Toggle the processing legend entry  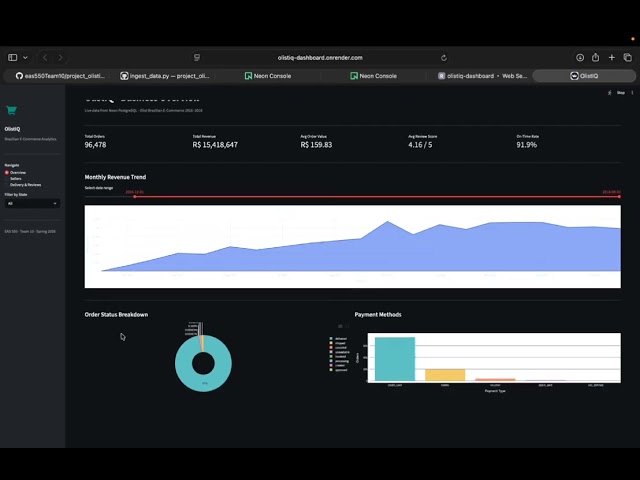click(x=339, y=361)
